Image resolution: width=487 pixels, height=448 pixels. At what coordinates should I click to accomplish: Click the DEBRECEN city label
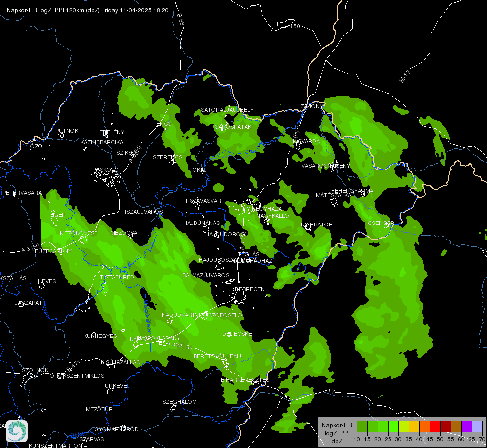(250, 289)
